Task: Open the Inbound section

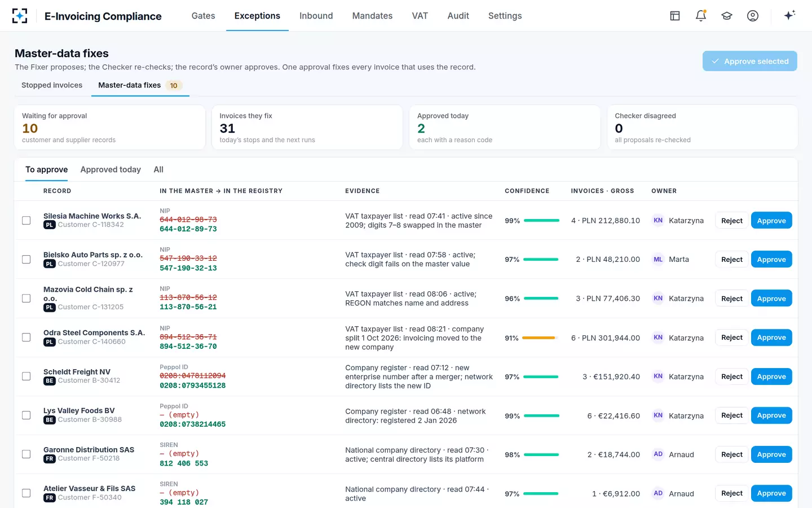Action: coord(316,16)
